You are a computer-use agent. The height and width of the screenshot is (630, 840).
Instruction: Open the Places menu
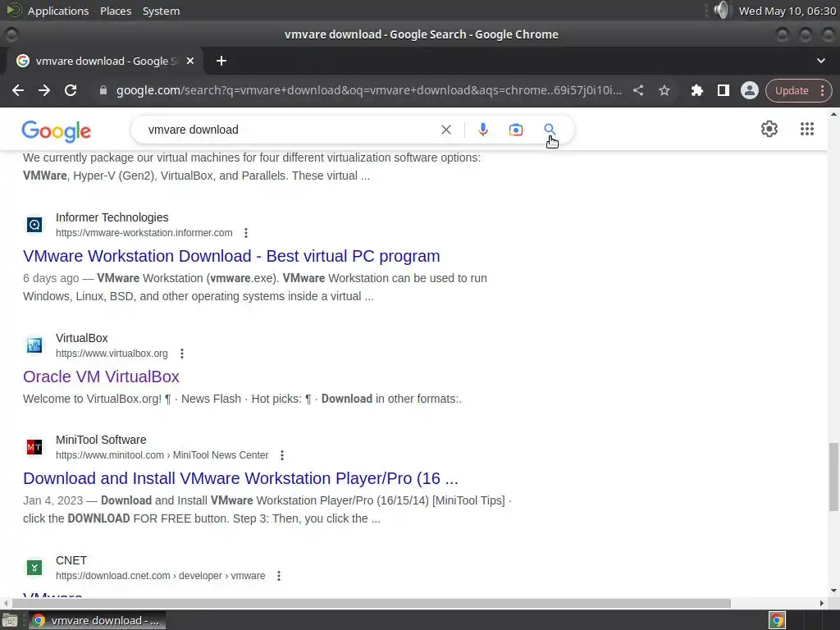click(116, 11)
